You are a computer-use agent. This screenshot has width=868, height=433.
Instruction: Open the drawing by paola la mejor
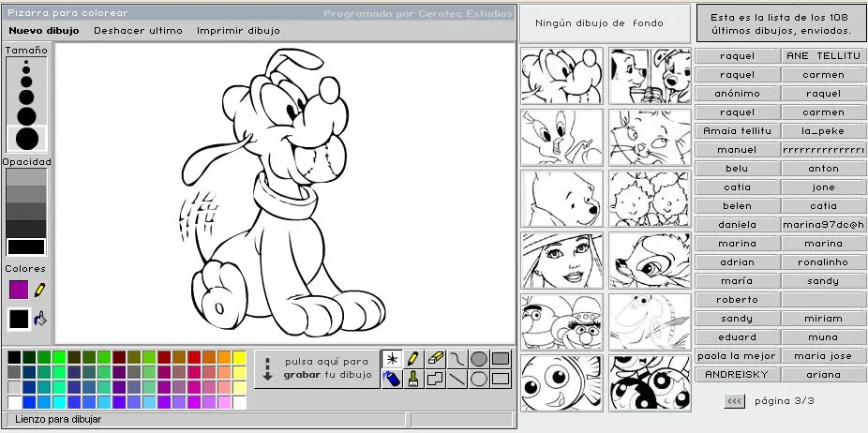[x=737, y=356]
